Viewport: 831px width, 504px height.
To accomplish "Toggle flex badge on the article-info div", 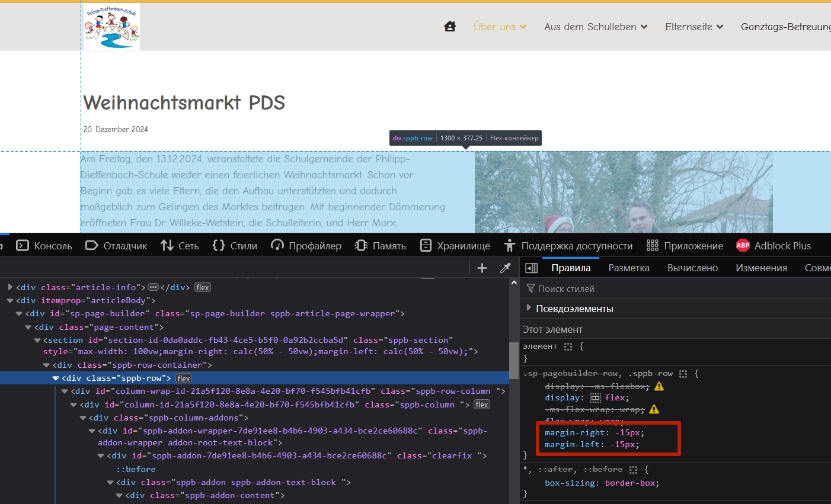I will (x=203, y=287).
